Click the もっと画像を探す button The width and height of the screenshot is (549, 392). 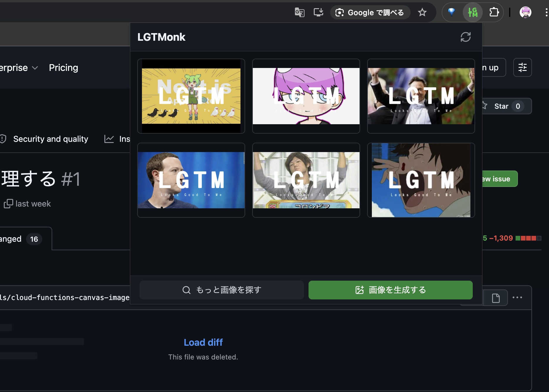pos(221,290)
